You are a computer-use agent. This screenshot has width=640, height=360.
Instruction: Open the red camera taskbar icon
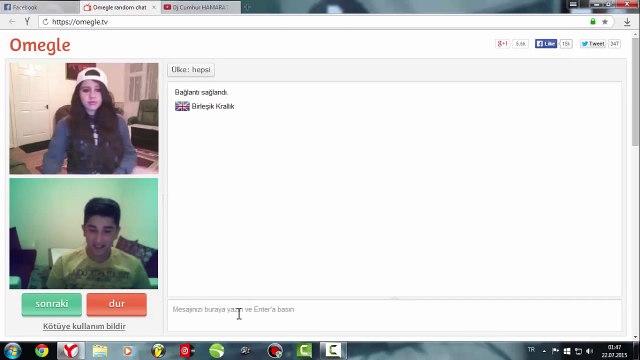[x=187, y=351]
